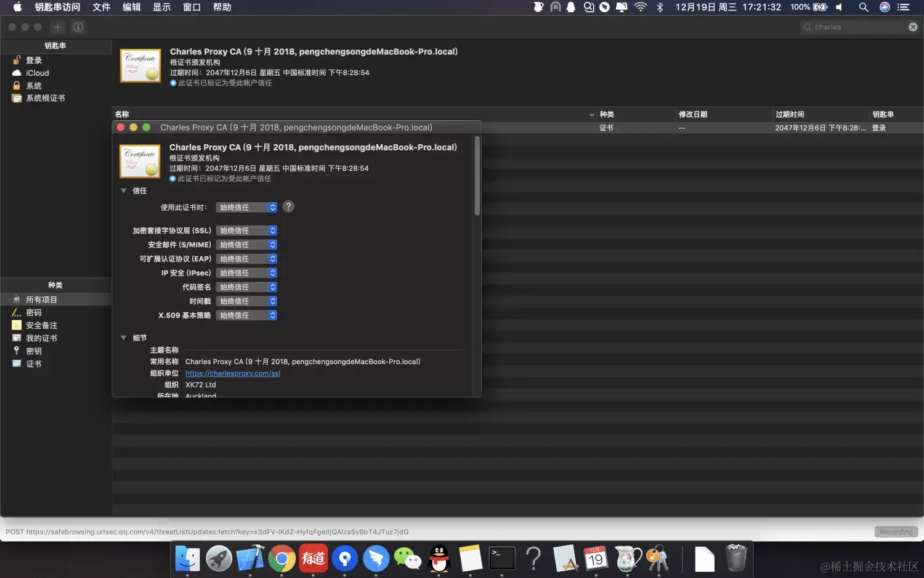This screenshot has height=578, width=924.
Task: Click certificate thumbnail in dialog
Action: pyautogui.click(x=140, y=161)
